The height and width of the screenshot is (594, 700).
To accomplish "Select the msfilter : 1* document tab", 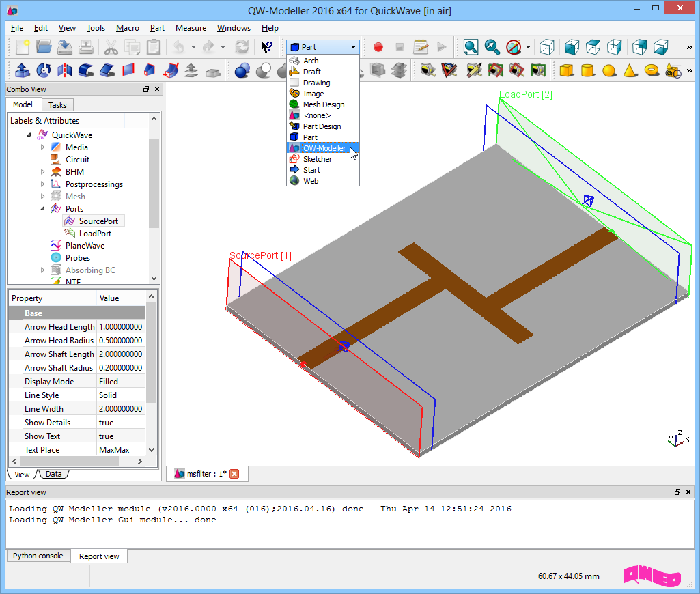I will (207, 474).
